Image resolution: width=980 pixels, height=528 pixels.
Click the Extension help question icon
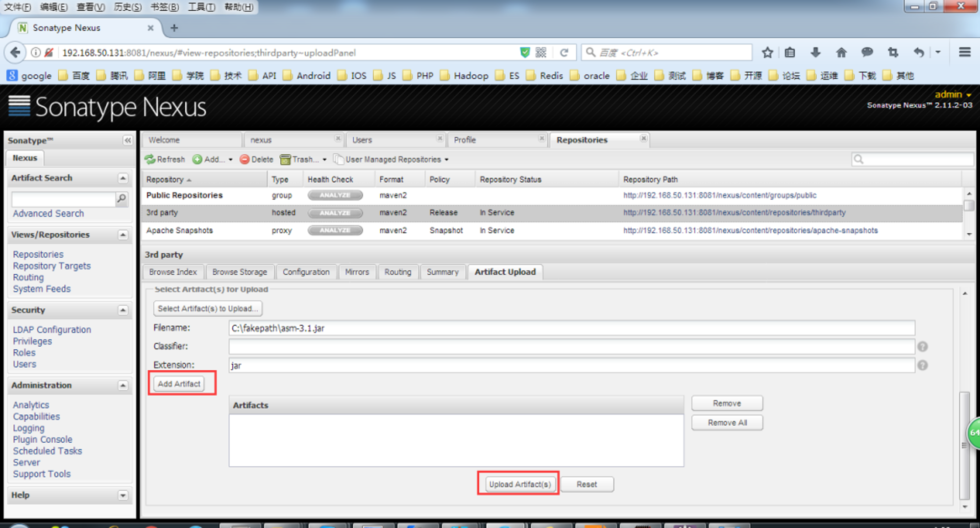coord(923,365)
